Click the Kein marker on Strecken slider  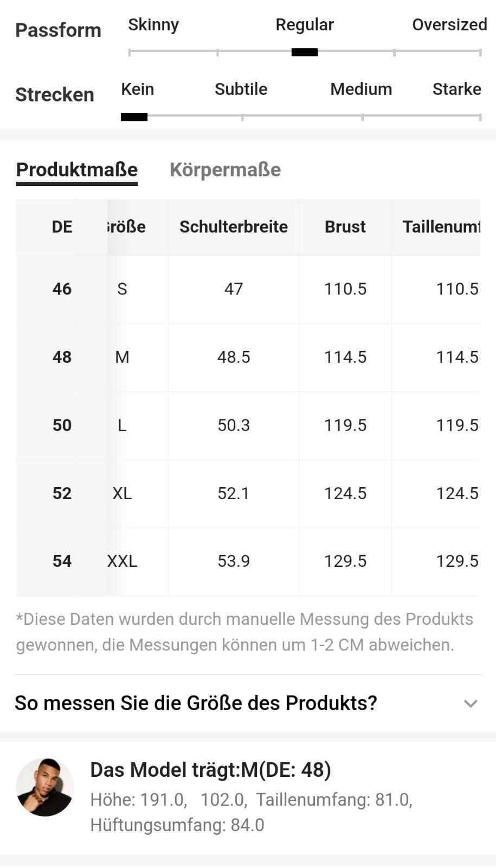pos(134,117)
